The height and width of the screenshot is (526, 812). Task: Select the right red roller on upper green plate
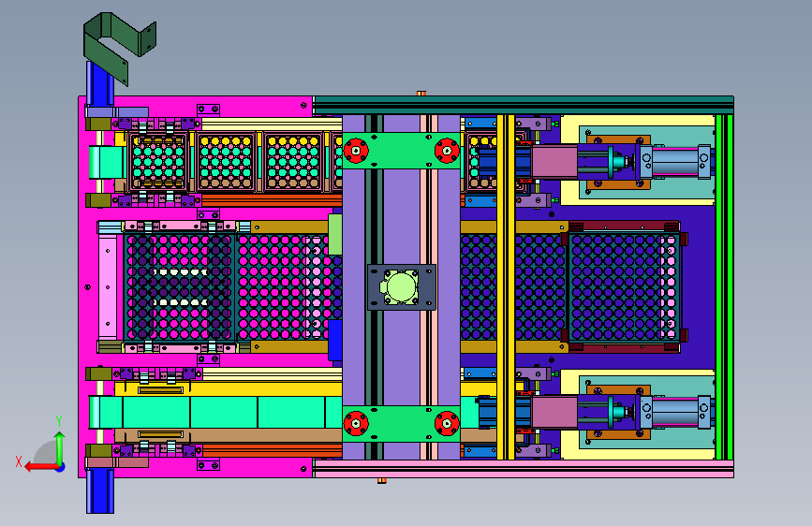pyautogui.click(x=447, y=151)
